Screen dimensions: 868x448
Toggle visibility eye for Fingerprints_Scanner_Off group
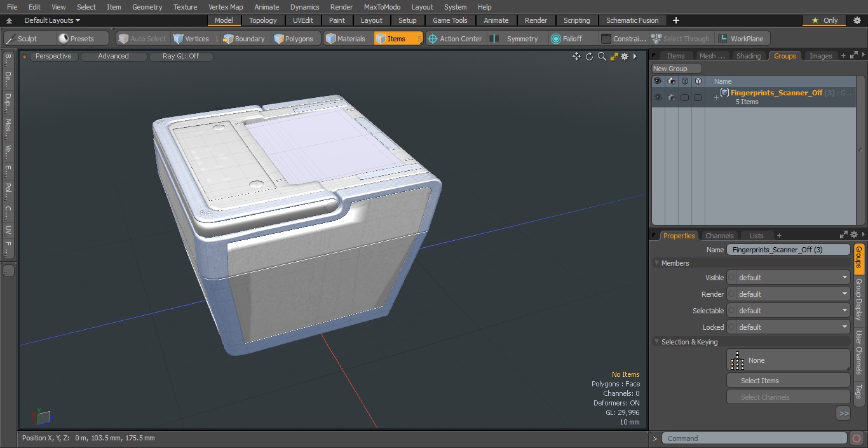pyautogui.click(x=658, y=97)
